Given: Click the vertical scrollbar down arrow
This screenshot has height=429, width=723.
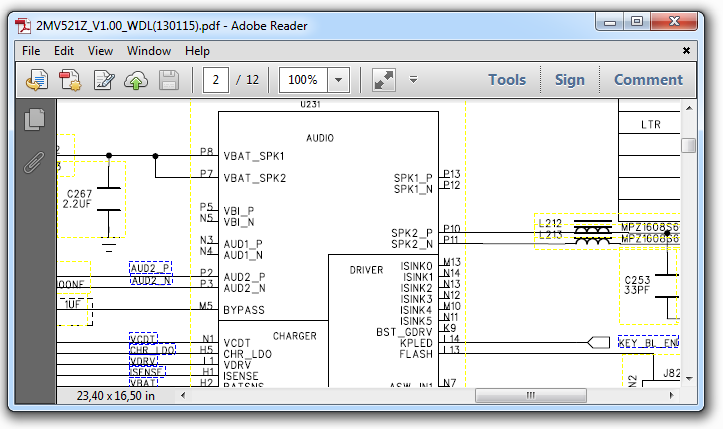Looking at the screenshot, I should (x=689, y=379).
